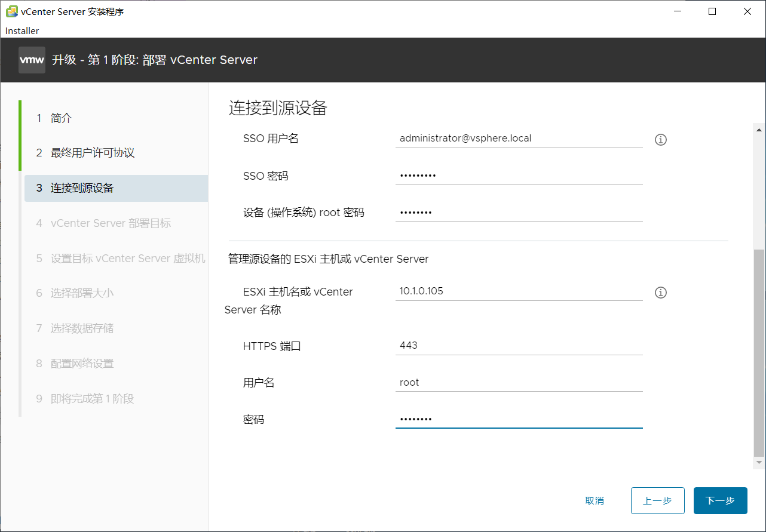Click the SSO 密码 field
Image resolution: width=766 pixels, height=532 pixels.
click(519, 175)
